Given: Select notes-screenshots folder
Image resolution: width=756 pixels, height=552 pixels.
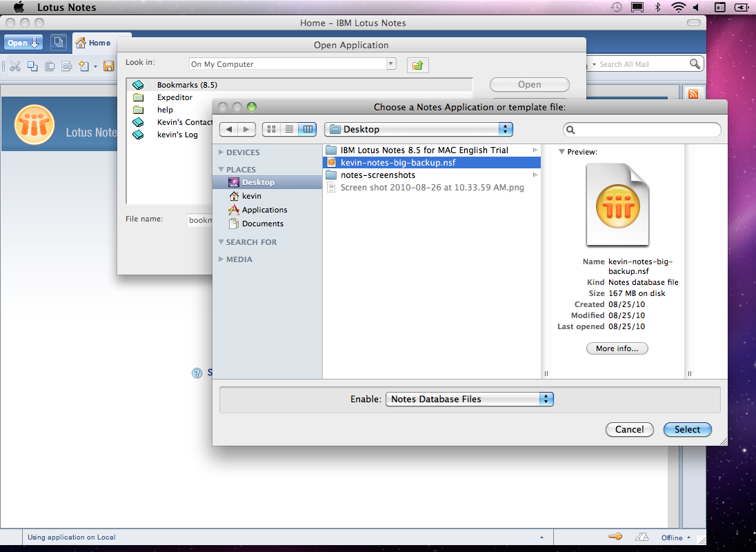Looking at the screenshot, I should (432, 175).
